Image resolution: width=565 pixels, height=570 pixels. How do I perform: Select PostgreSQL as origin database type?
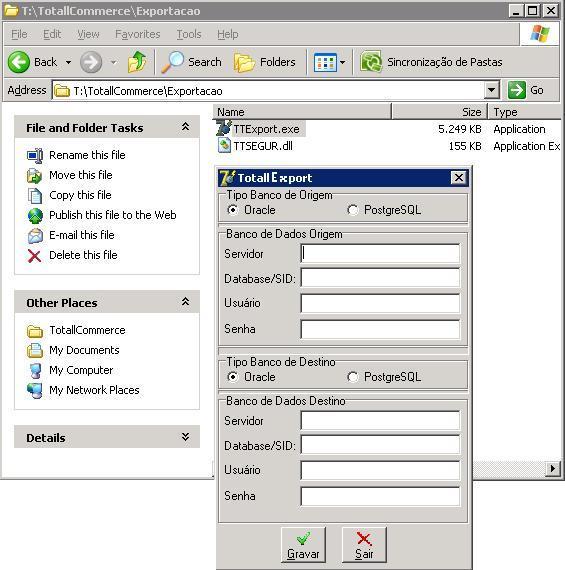pyautogui.click(x=352, y=210)
